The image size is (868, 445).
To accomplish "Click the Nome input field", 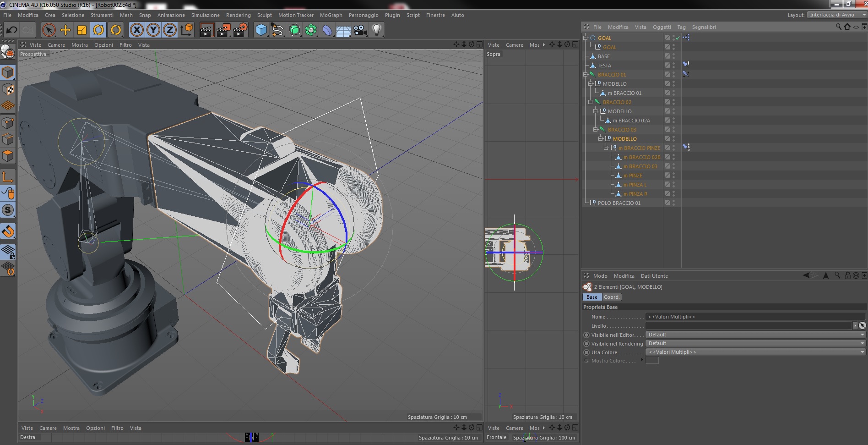I will click(755, 317).
